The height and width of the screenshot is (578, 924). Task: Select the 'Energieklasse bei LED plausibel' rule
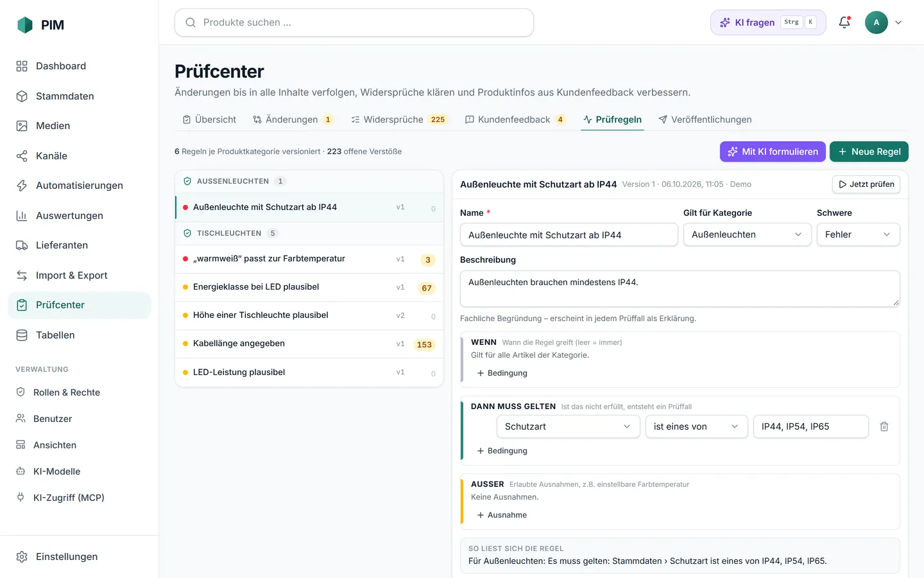[x=309, y=287]
